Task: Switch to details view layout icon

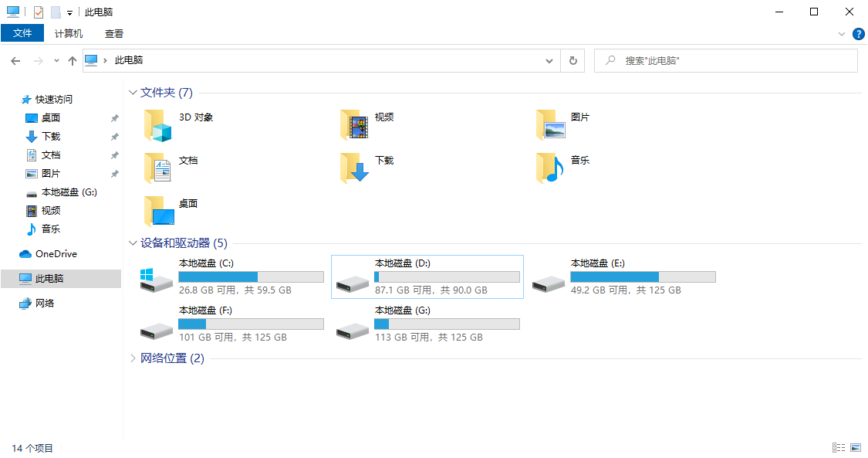Action: coord(839,447)
